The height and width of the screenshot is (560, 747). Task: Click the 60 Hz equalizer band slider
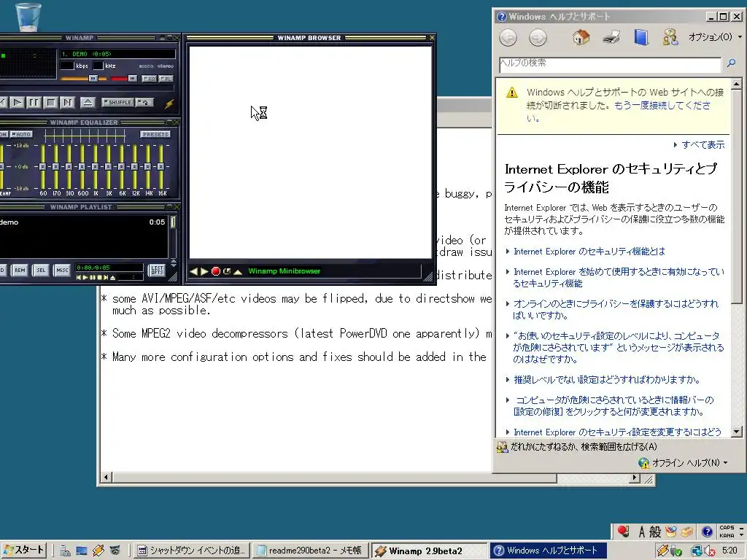42,167
